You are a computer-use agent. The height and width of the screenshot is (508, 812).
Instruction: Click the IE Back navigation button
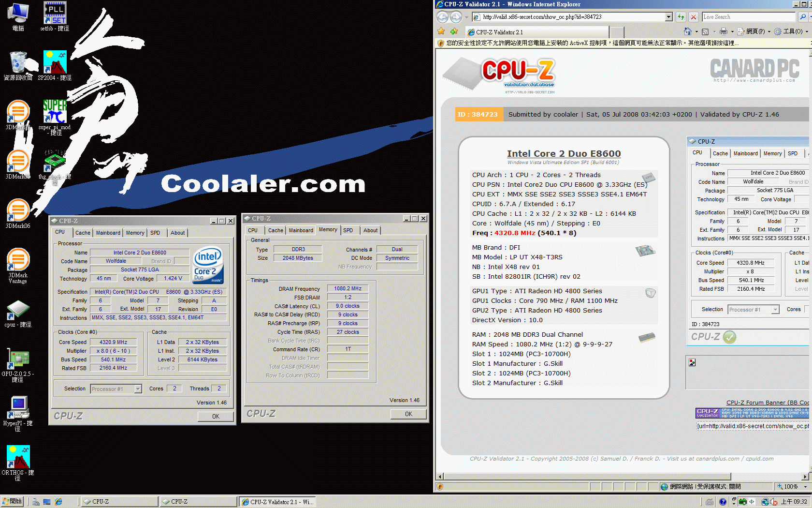point(443,17)
